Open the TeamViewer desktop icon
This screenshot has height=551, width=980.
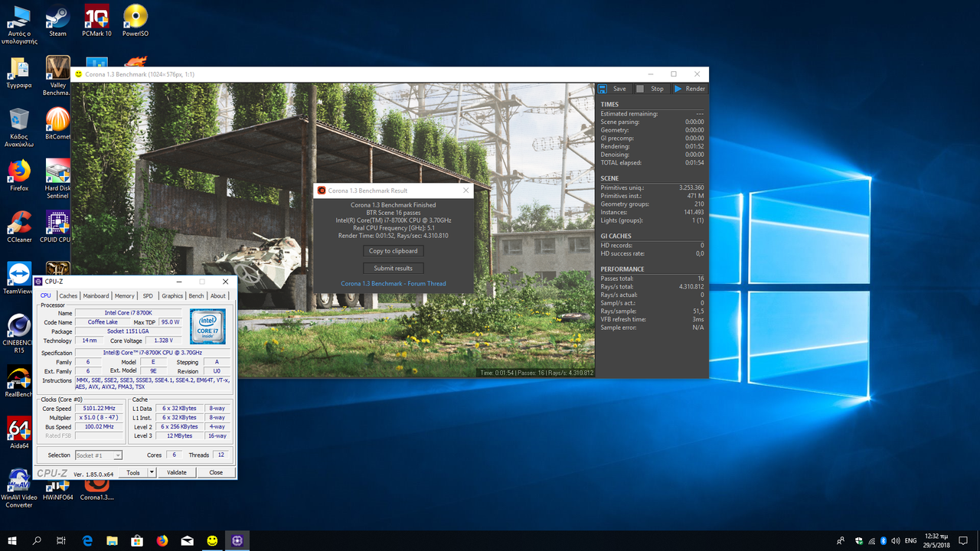tap(19, 279)
